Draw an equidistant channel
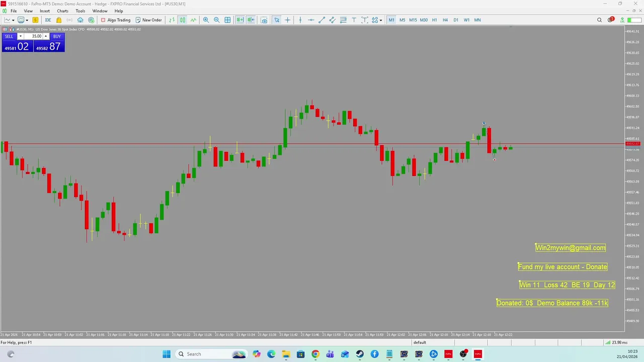The height and width of the screenshot is (362, 644). [x=332, y=20]
